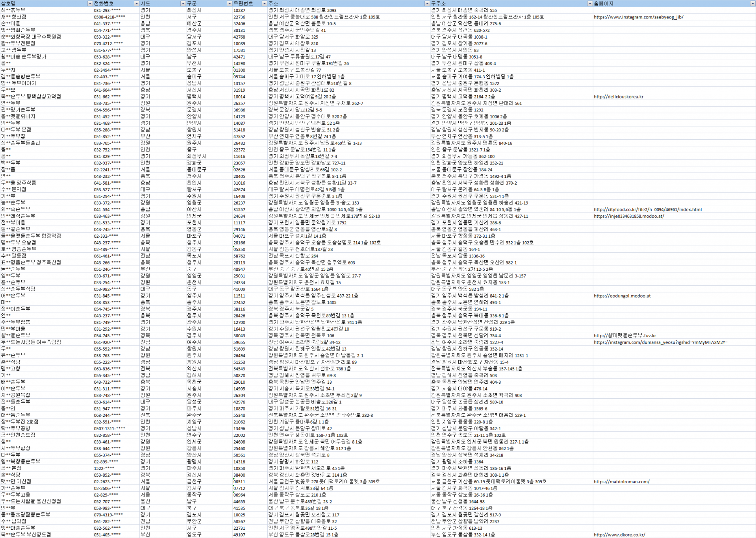Open the 주소 column filter dropdown
The width and height of the screenshot is (756, 538).
click(x=427, y=4)
